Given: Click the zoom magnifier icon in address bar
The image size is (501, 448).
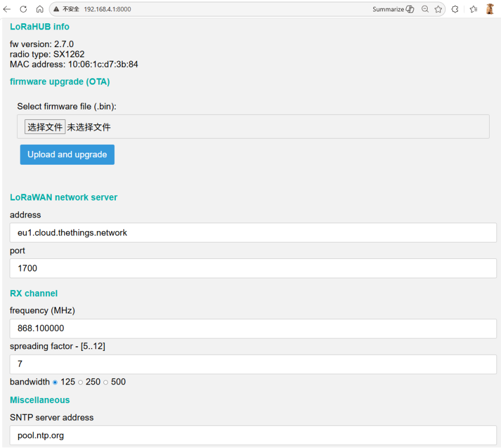Looking at the screenshot, I should coord(425,9).
